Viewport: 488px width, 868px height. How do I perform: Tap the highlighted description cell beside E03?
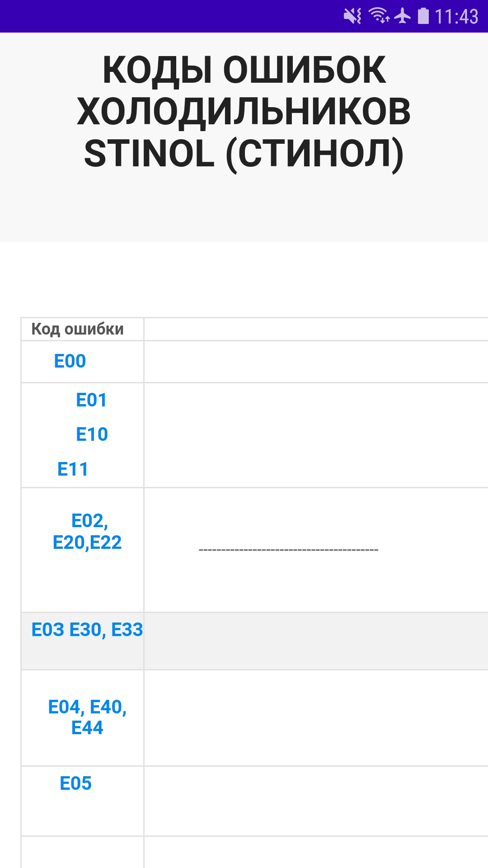[316, 641]
